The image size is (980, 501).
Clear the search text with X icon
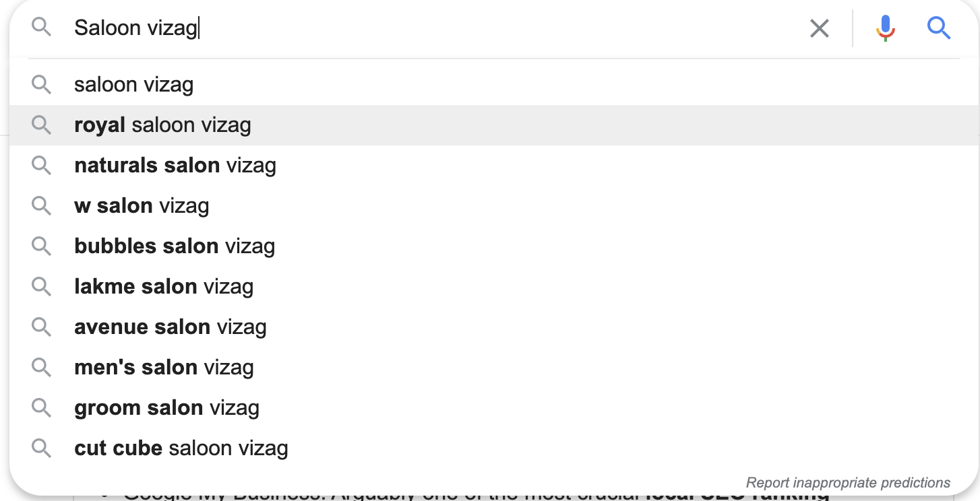(819, 28)
